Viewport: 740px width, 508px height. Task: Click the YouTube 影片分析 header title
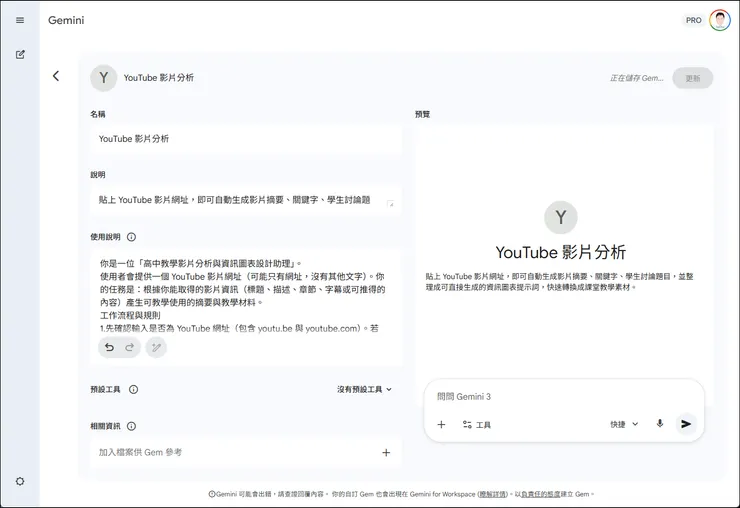pyautogui.click(x=159, y=78)
